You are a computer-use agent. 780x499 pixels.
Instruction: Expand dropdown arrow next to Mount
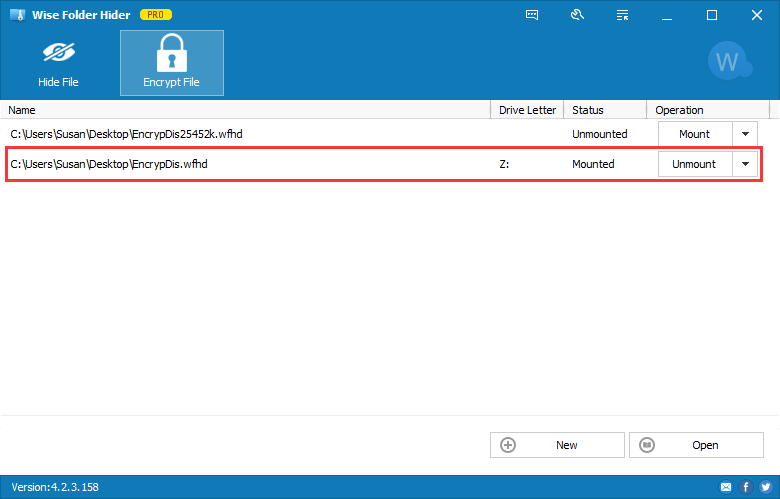point(745,134)
